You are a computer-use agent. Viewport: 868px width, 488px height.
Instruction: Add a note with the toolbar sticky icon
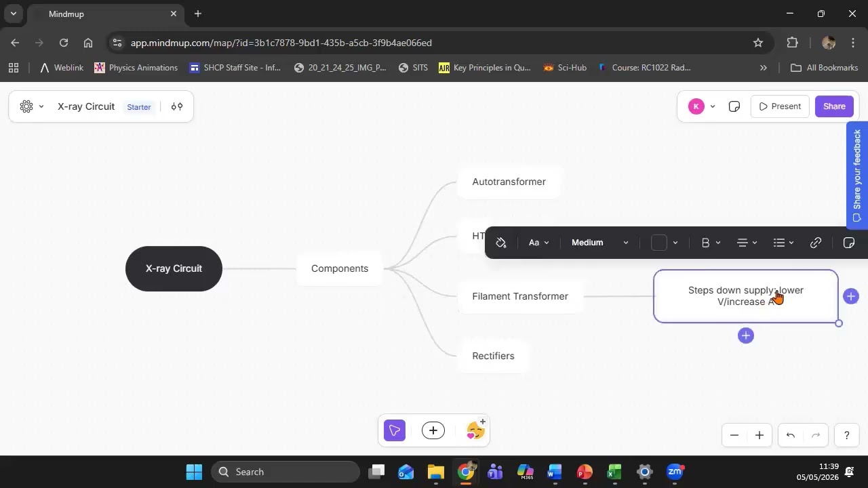coord(848,243)
